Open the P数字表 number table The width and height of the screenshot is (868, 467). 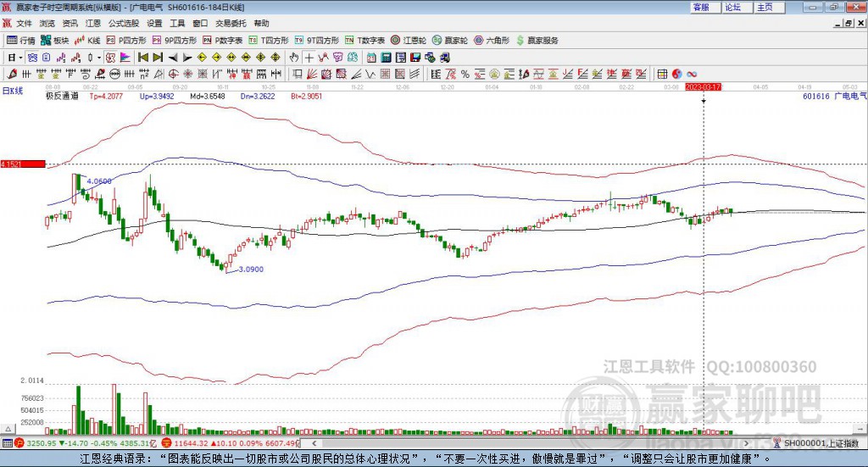223,41
